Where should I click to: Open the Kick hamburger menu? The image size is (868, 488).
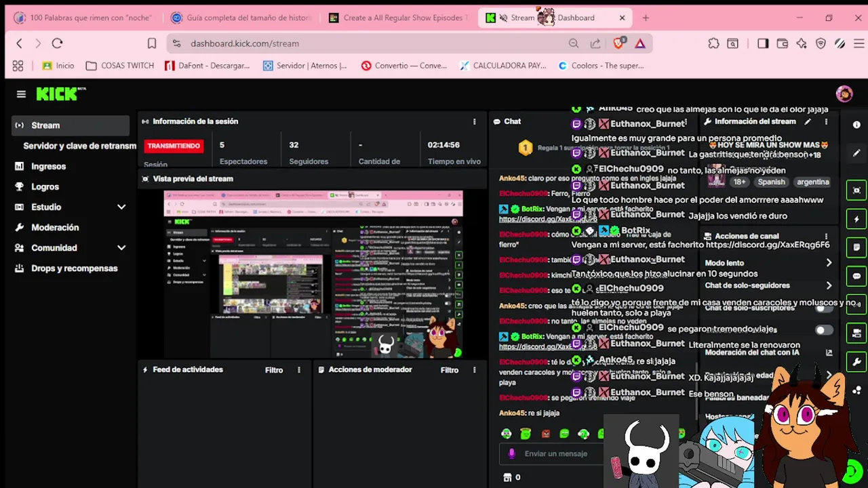(x=21, y=94)
